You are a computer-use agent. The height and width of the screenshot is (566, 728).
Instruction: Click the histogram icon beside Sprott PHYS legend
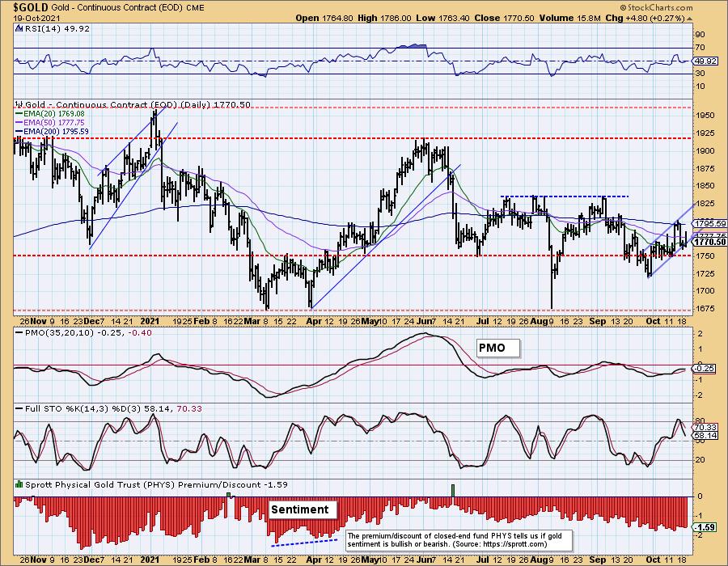tap(19, 484)
